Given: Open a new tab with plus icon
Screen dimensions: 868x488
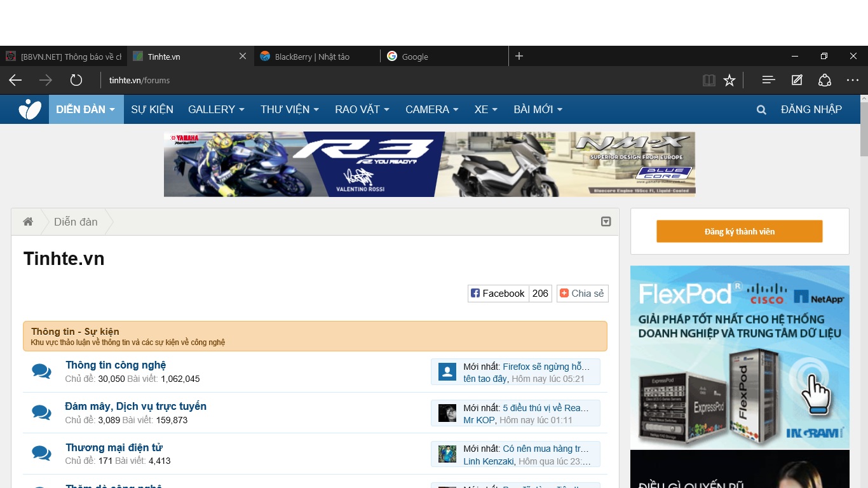Looking at the screenshot, I should tap(519, 56).
